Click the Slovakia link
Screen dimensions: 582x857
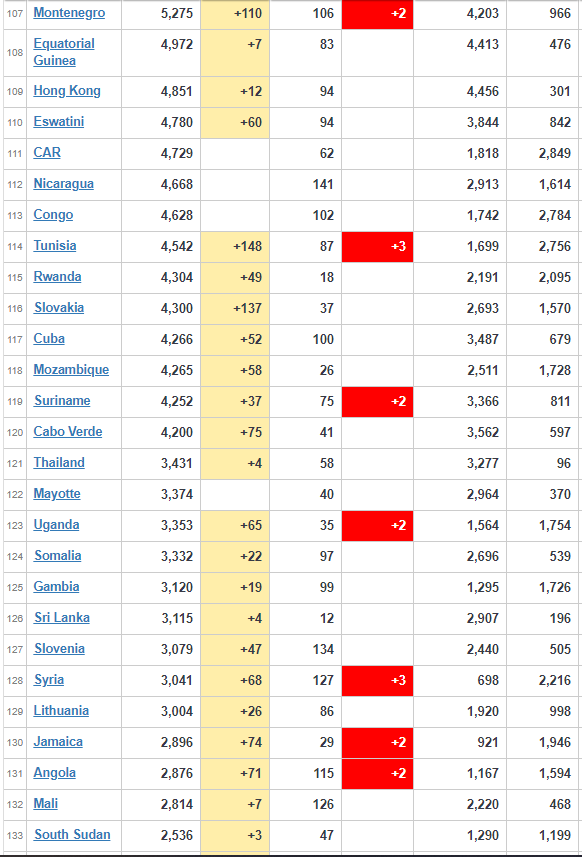click(x=59, y=308)
